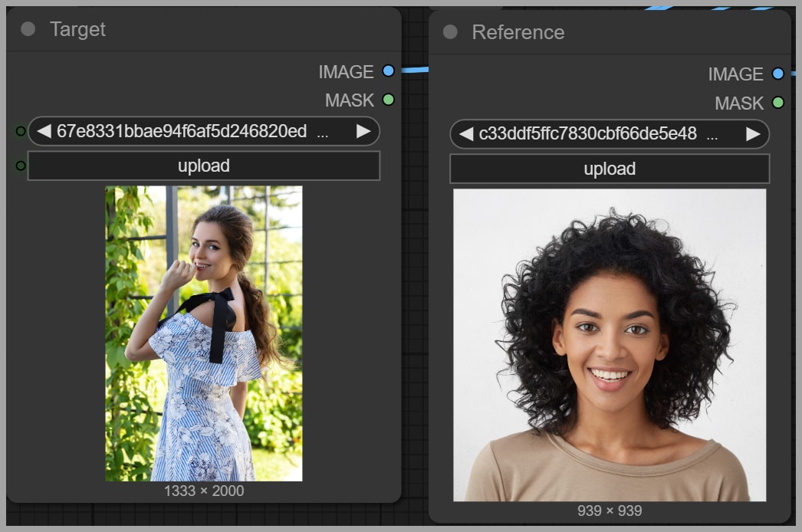Image resolution: width=802 pixels, height=532 pixels.
Task: Click the green MASK output port on Target
Action: pyautogui.click(x=388, y=100)
